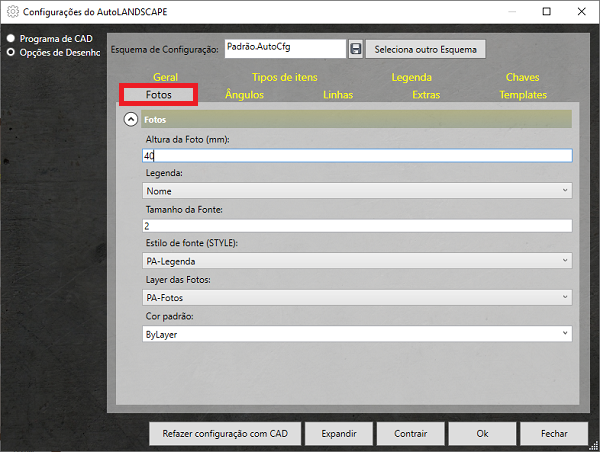Click the Tamanho da Fonte input field
Viewport: 600px width, 452px height.
pos(357,226)
